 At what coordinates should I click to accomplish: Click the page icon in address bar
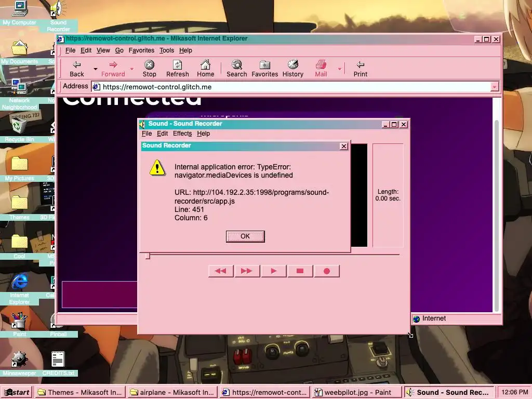[96, 87]
